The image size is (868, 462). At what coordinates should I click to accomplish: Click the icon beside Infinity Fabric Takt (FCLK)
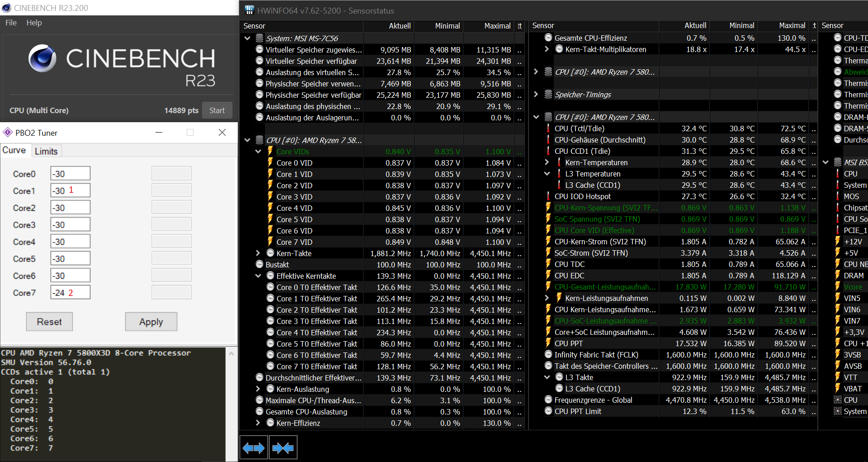pos(548,355)
